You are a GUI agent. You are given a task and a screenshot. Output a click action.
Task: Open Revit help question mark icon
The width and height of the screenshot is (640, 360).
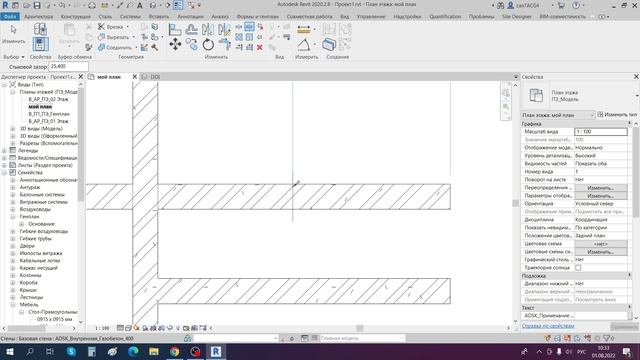(576, 5)
